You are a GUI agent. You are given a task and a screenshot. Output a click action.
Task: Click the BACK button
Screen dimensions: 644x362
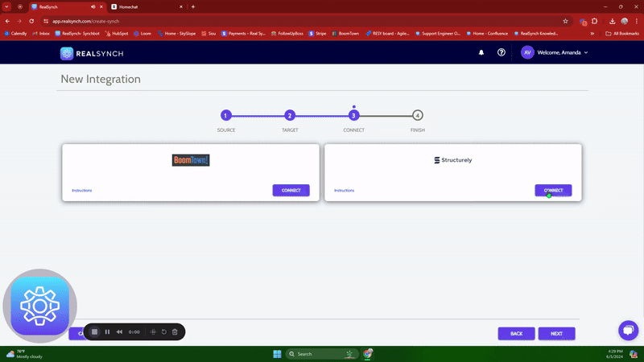pos(516,334)
